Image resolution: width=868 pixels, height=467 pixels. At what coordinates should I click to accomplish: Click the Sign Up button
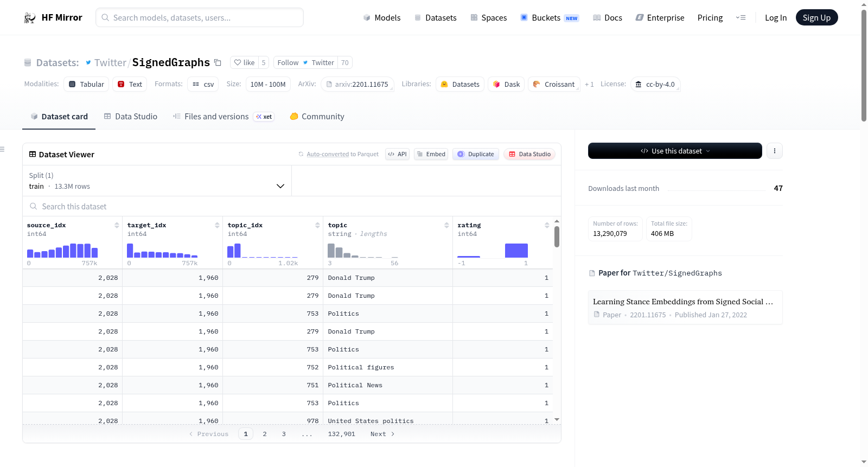[817, 17]
